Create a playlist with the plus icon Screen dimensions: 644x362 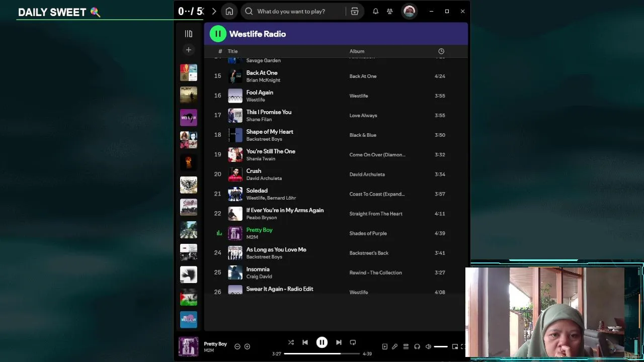[189, 50]
